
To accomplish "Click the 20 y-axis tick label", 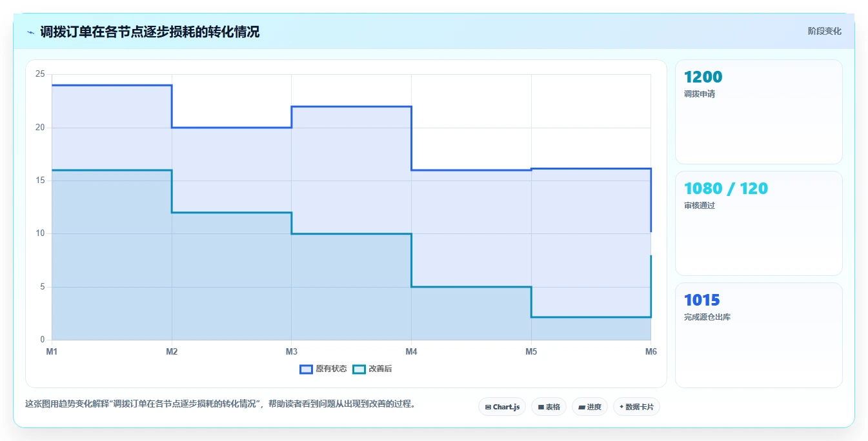I will 40,128.
